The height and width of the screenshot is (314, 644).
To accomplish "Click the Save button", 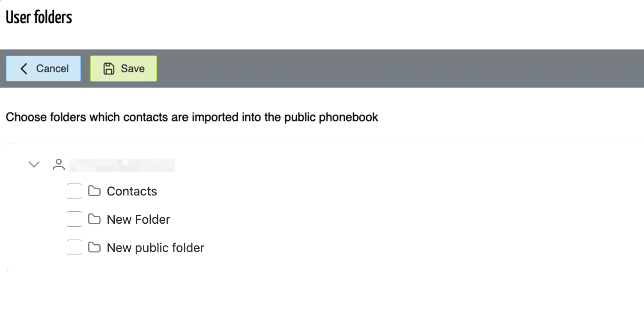I will coord(123,68).
